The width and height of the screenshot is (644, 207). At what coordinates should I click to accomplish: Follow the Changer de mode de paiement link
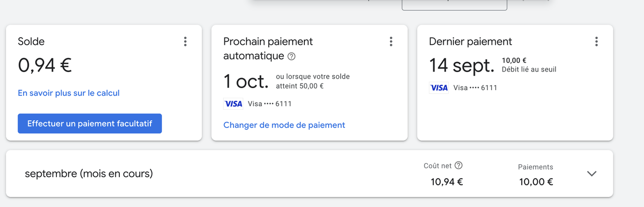coord(284,125)
